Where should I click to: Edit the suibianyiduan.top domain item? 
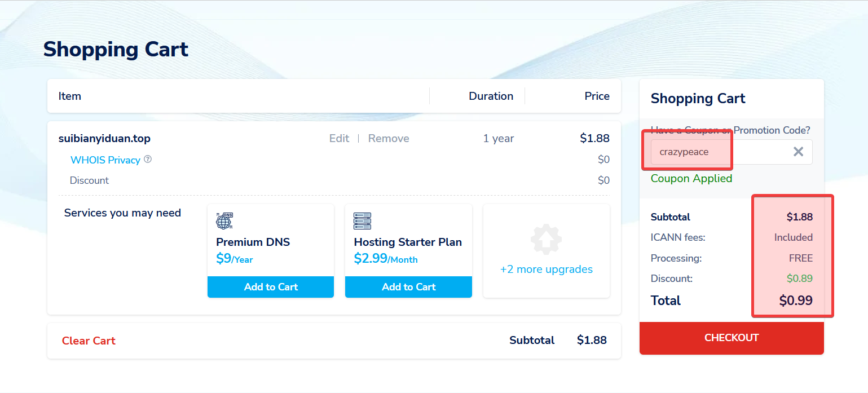tap(339, 139)
